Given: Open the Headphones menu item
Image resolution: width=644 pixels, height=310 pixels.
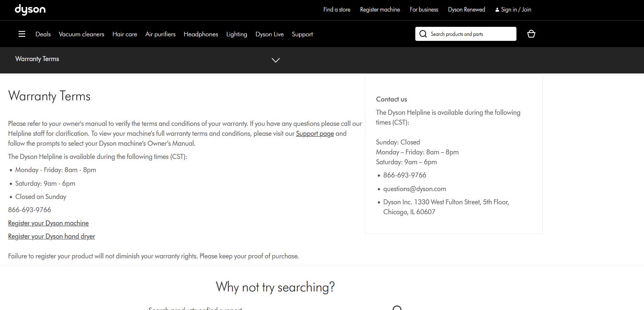Looking at the screenshot, I should 201,34.
